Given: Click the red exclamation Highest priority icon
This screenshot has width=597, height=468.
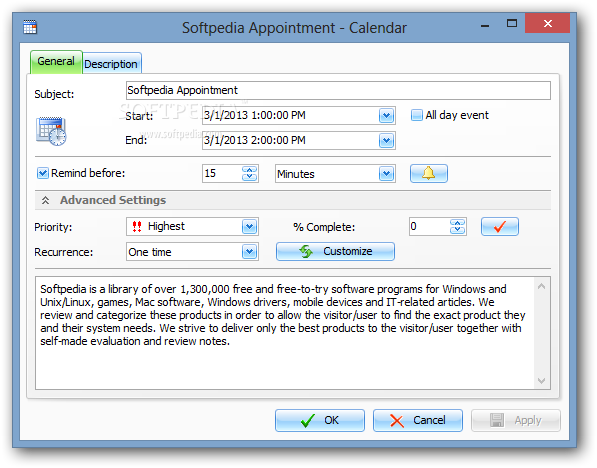Looking at the screenshot, I should (137, 227).
